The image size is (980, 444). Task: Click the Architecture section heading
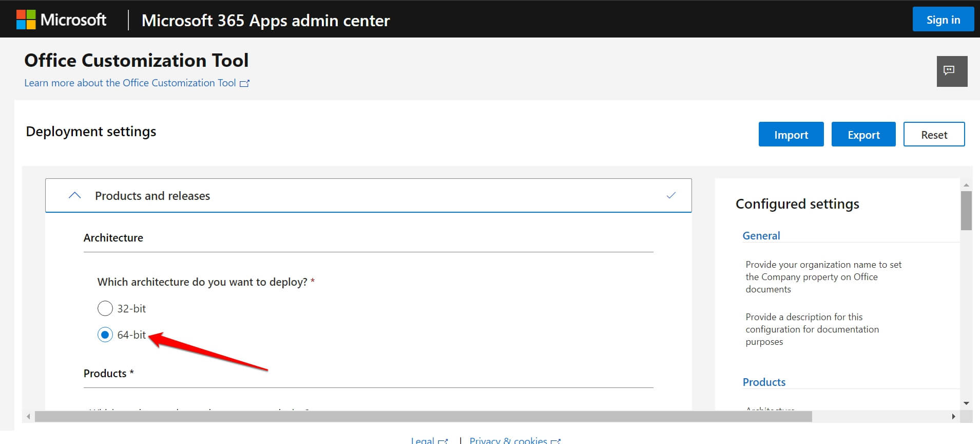click(x=113, y=238)
